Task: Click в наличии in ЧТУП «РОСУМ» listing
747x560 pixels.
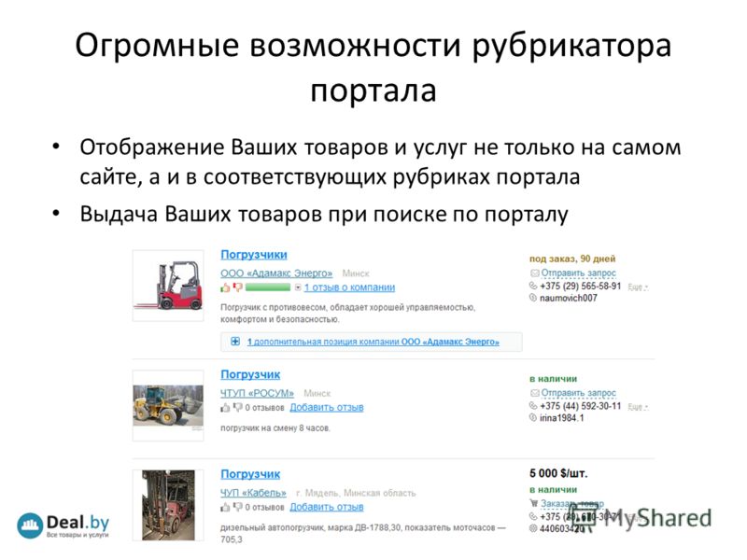Action: coord(554,379)
